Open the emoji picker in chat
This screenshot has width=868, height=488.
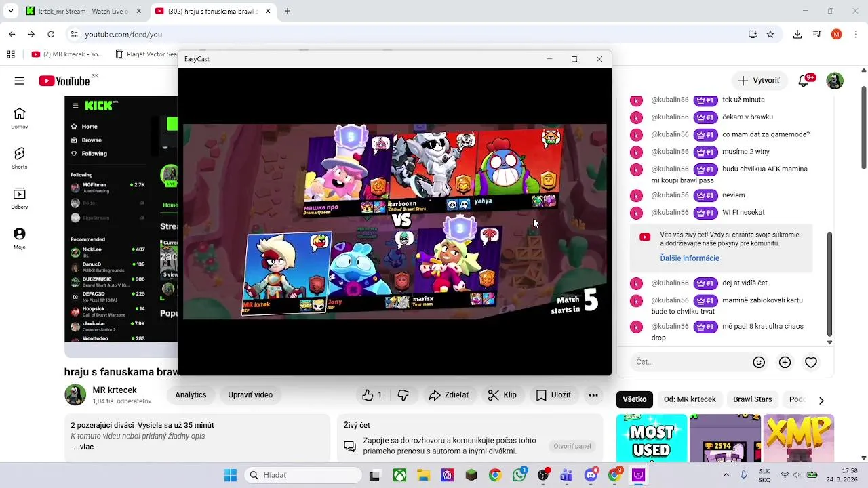759,362
